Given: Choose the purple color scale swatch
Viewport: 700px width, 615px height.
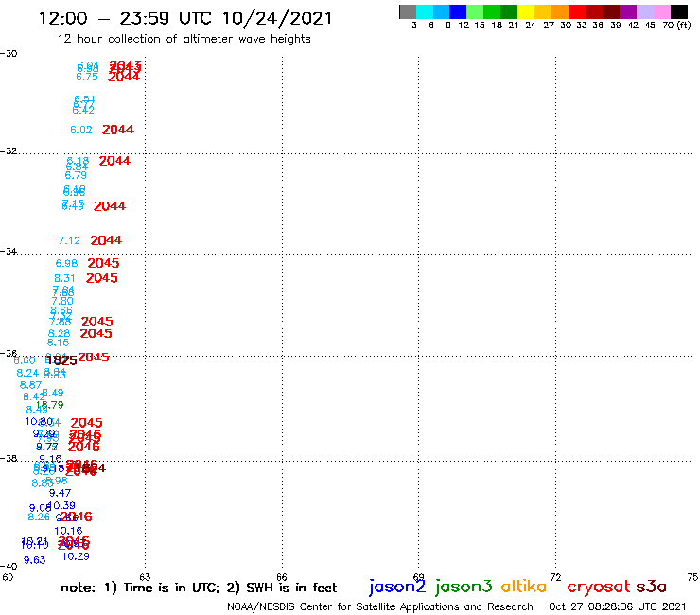Looking at the screenshot, I should point(628,11).
